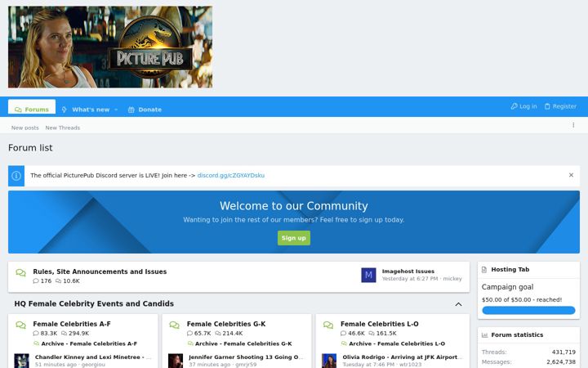The image size is (588, 368).
Task: Open the What's new menu item
Action: [x=91, y=110]
